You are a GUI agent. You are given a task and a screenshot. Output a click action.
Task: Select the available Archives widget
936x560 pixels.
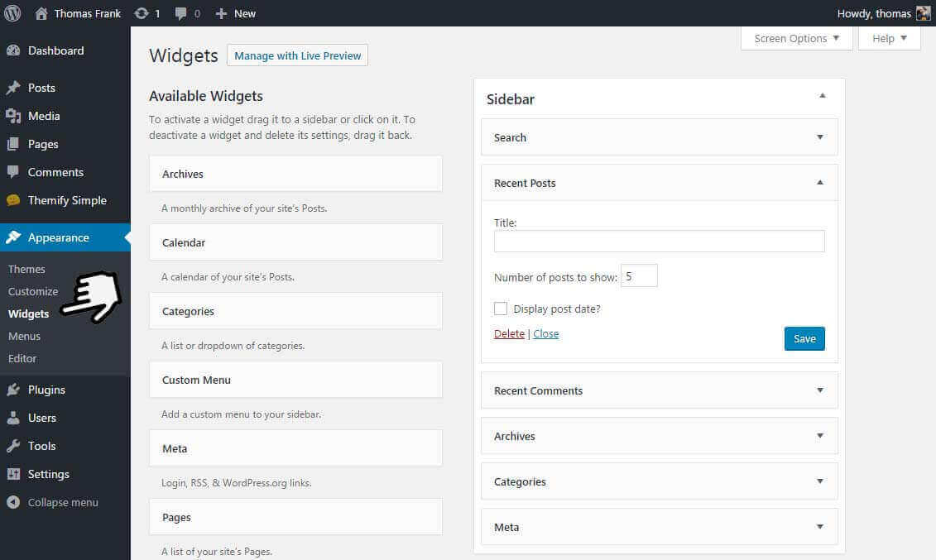coord(295,174)
